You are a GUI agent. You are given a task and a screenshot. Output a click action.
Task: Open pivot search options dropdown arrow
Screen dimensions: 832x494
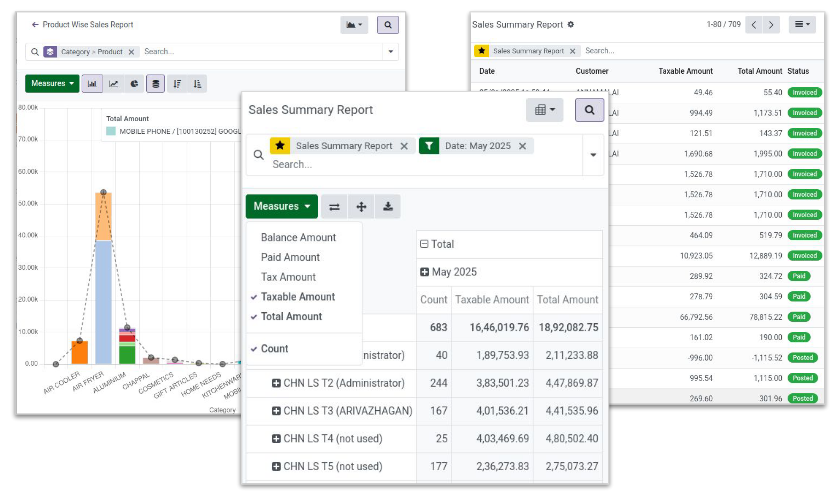(x=593, y=155)
